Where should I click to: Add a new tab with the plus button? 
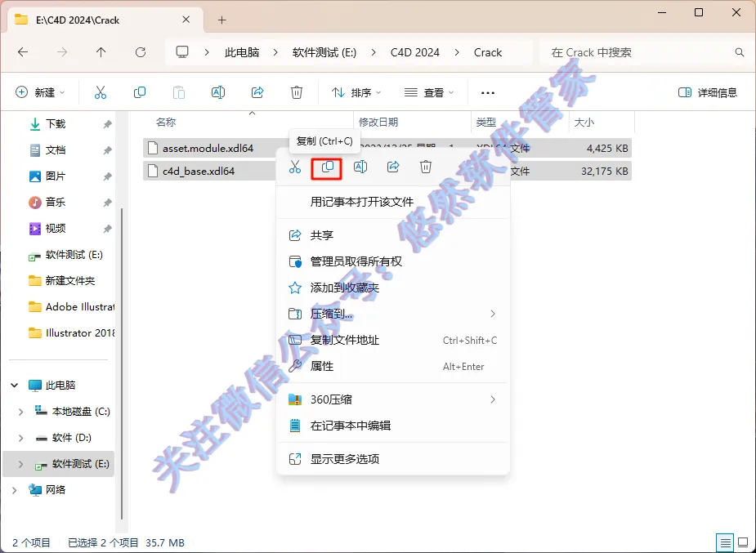click(221, 20)
